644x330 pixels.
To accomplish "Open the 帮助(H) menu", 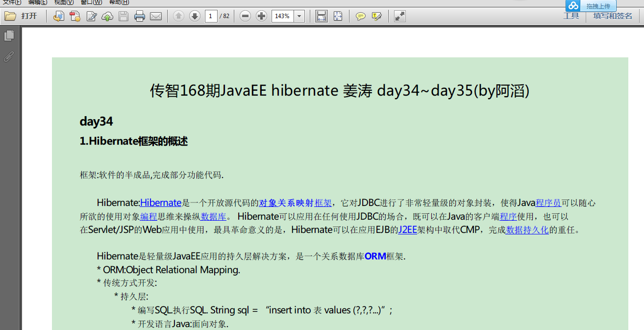I will 119,2.
